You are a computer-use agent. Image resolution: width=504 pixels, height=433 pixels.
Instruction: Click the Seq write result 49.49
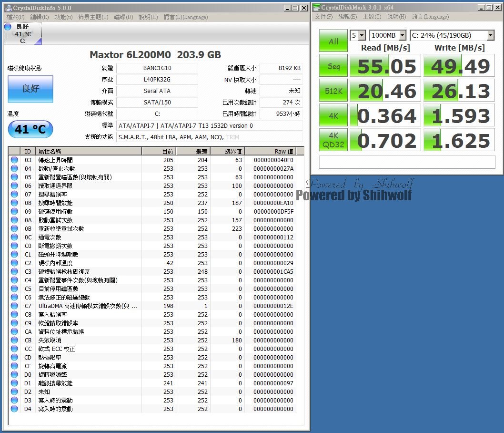coord(459,66)
